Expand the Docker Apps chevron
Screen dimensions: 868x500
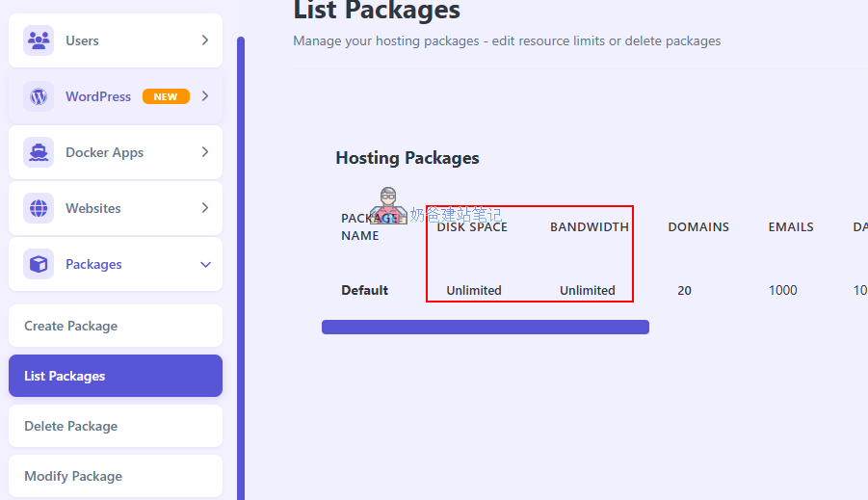coord(205,152)
